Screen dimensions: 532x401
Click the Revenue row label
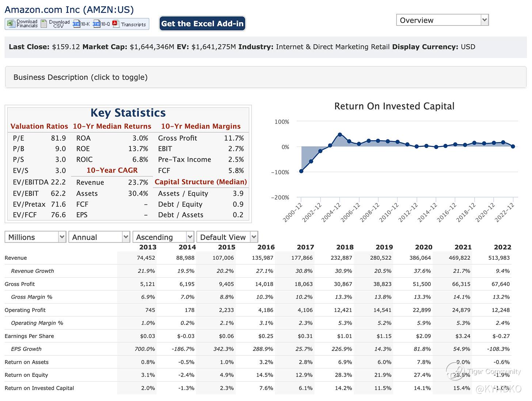(x=16, y=258)
